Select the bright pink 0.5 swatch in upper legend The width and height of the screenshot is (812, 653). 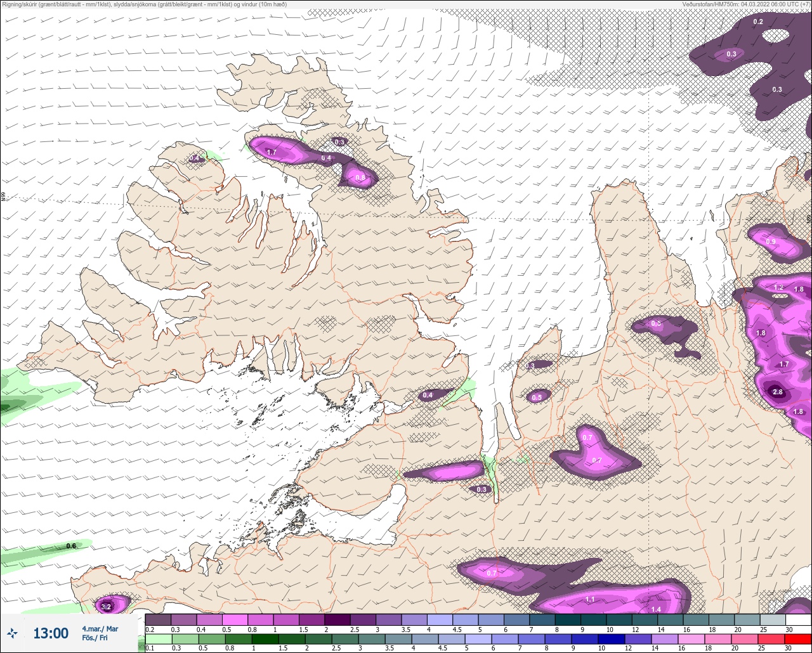point(235,619)
